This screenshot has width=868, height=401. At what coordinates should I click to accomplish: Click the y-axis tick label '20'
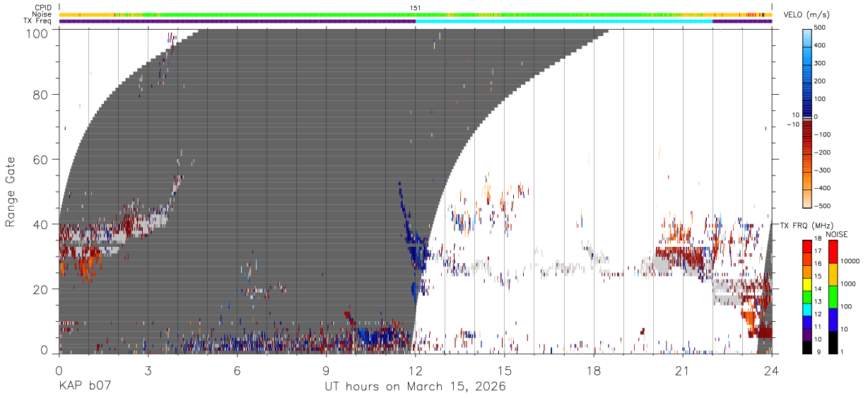[x=40, y=289]
